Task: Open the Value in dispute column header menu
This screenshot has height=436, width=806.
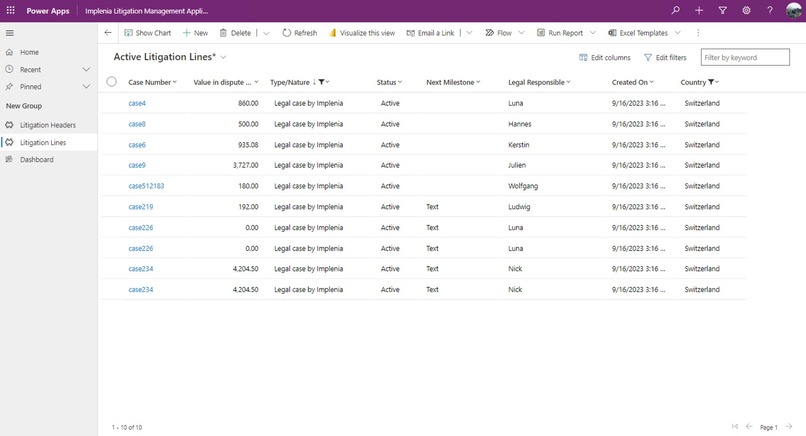Action: pyautogui.click(x=226, y=82)
